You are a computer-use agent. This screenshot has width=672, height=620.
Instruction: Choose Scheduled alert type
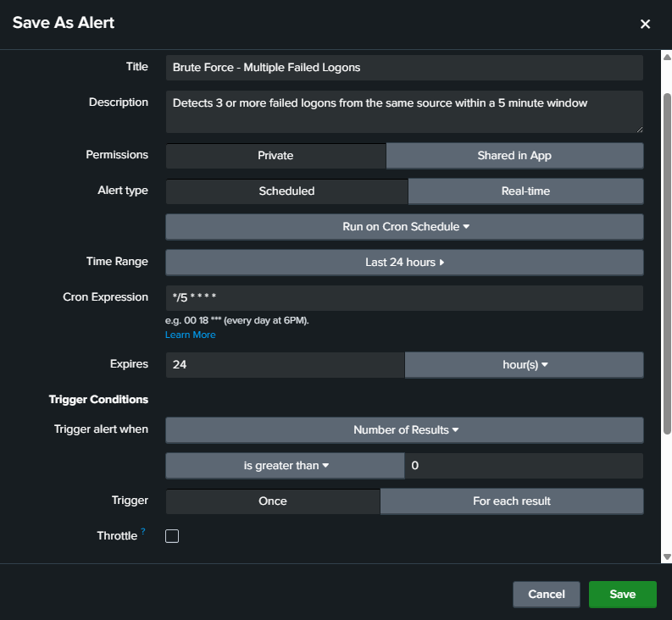[286, 191]
